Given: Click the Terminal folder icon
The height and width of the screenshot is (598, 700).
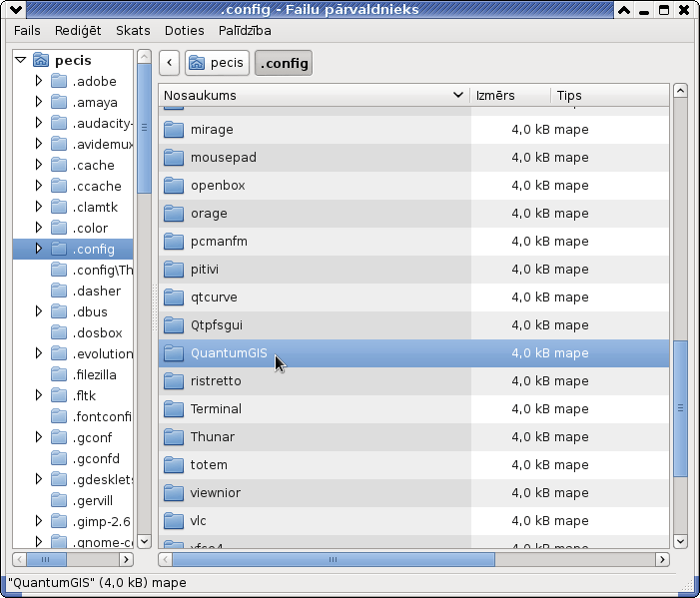Looking at the screenshot, I should [174, 409].
